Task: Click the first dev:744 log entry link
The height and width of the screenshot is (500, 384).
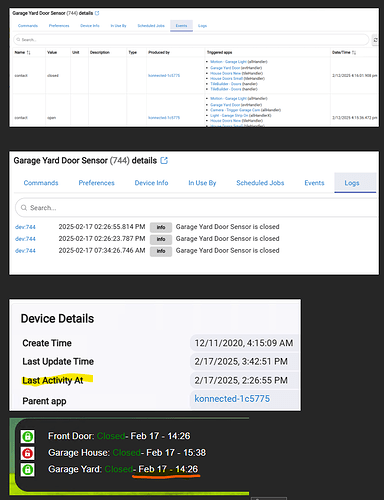Action: point(25,227)
